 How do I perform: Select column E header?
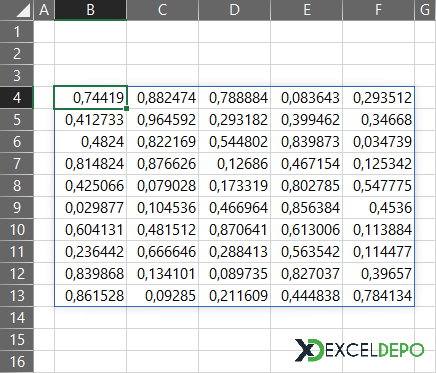pyautogui.click(x=306, y=10)
